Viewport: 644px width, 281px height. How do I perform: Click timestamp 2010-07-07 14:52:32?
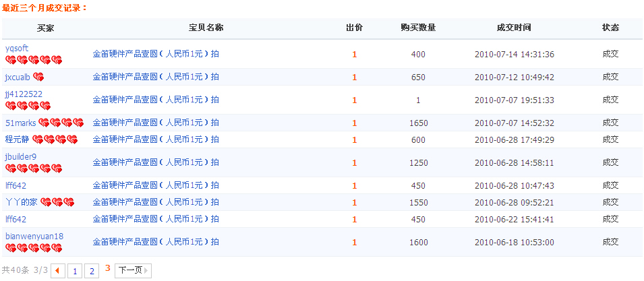point(515,123)
